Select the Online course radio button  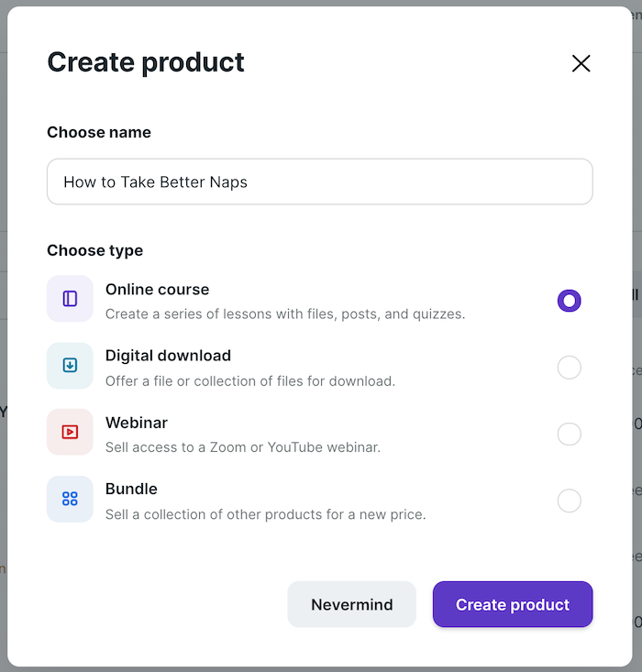pos(569,301)
